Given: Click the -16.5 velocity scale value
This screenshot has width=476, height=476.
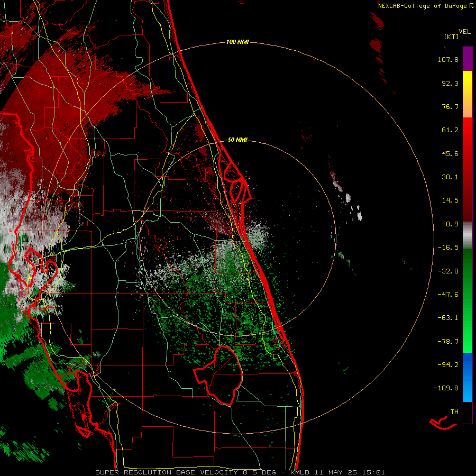Looking at the screenshot, I should (x=448, y=248).
